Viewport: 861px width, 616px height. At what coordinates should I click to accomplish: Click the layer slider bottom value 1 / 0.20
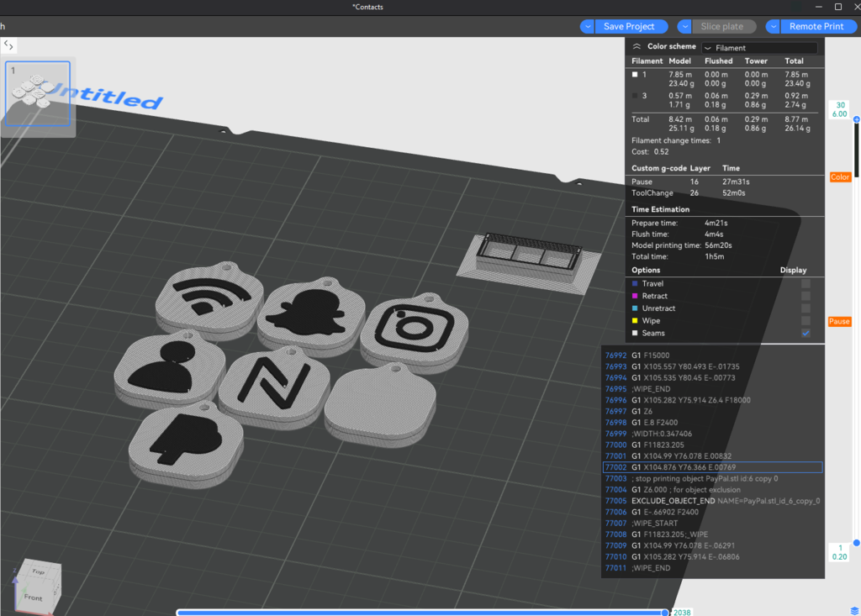tap(840, 552)
